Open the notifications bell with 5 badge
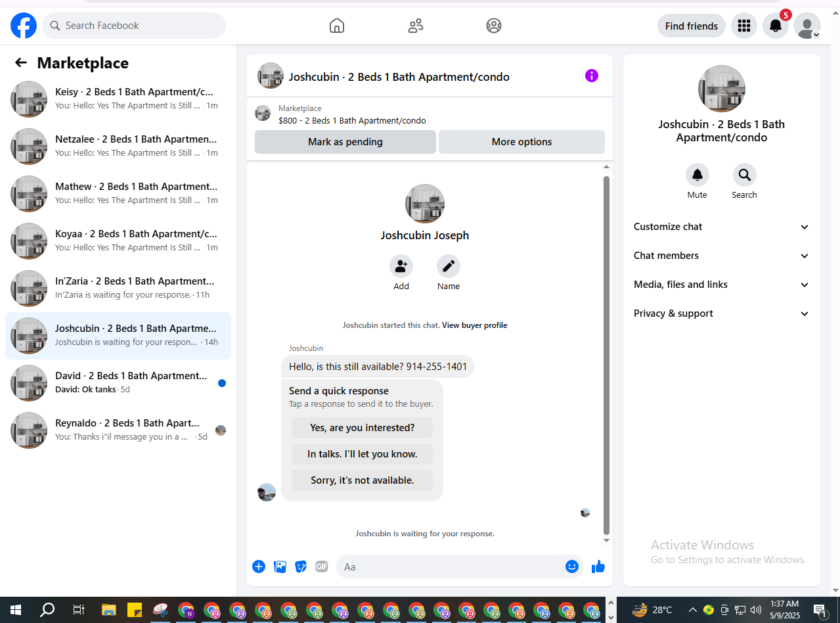 776,26
